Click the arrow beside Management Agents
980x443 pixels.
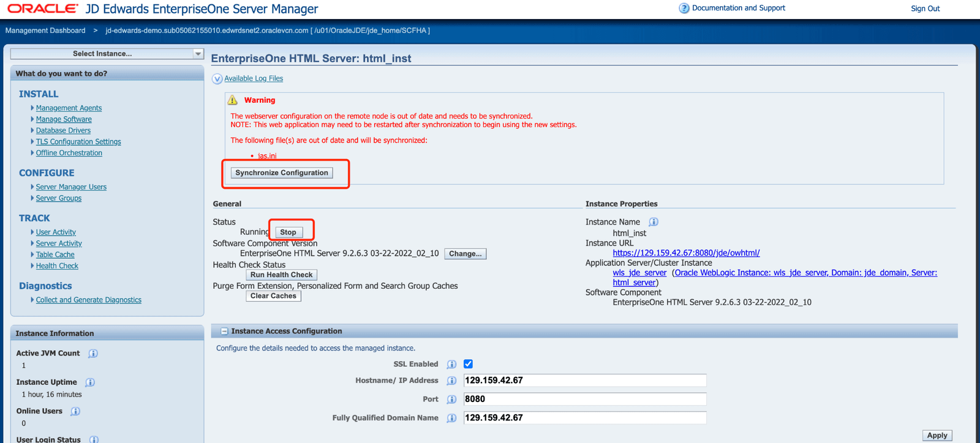point(32,108)
